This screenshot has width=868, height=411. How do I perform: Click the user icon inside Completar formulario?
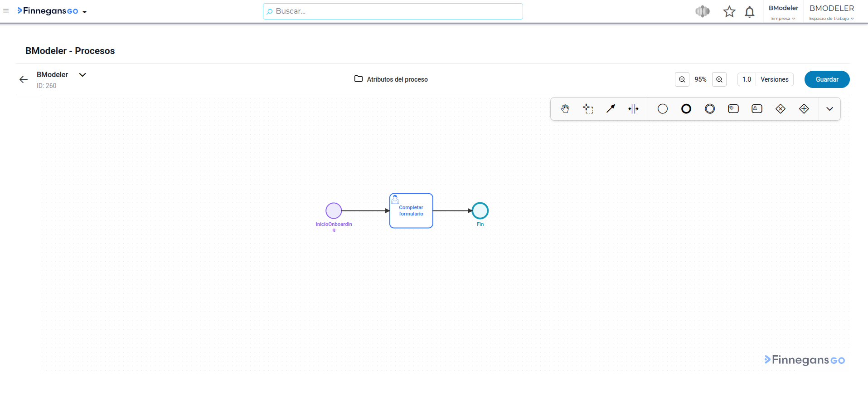pyautogui.click(x=395, y=199)
